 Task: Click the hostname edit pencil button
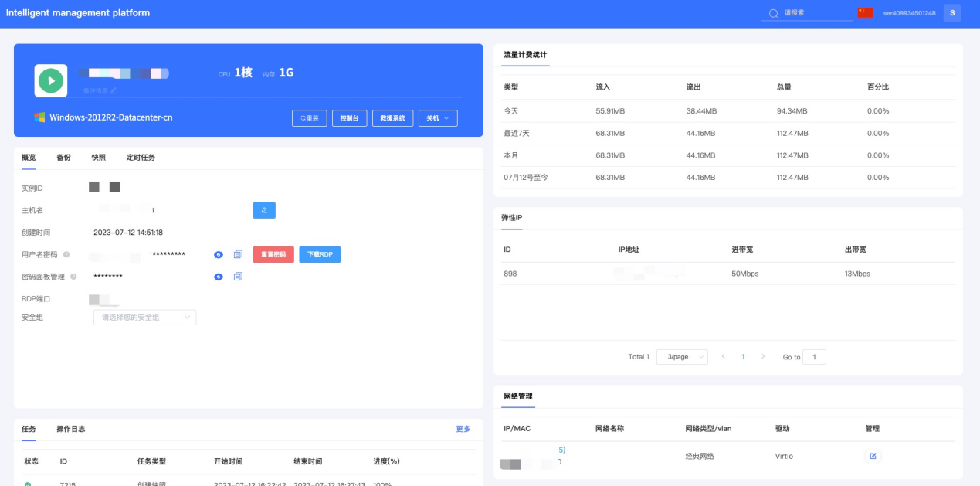[264, 210]
